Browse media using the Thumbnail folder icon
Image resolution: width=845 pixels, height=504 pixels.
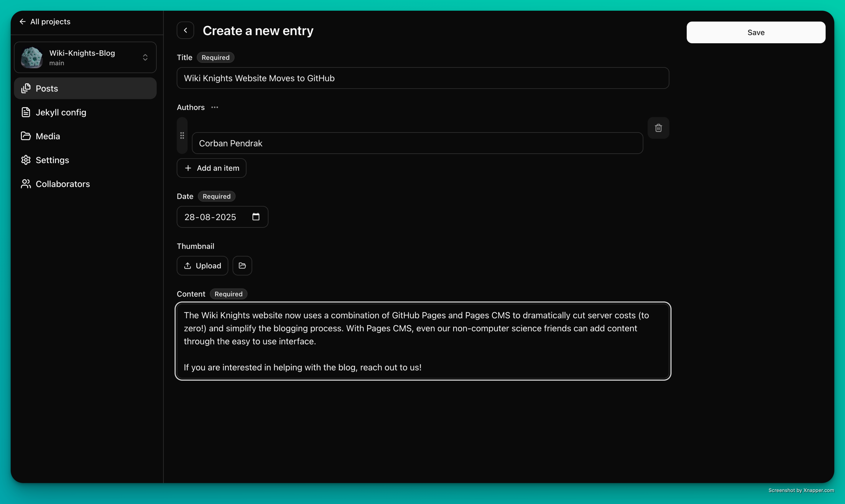tap(242, 266)
